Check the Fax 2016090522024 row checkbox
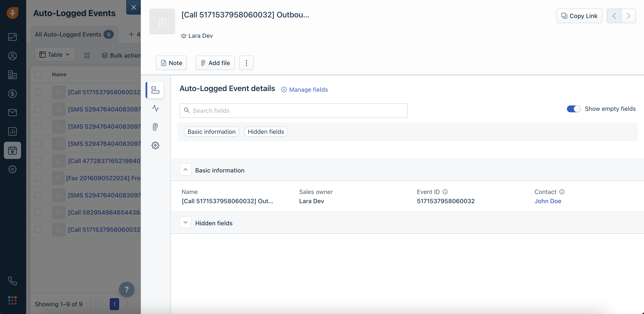This screenshot has height=314, width=644. 38,178
